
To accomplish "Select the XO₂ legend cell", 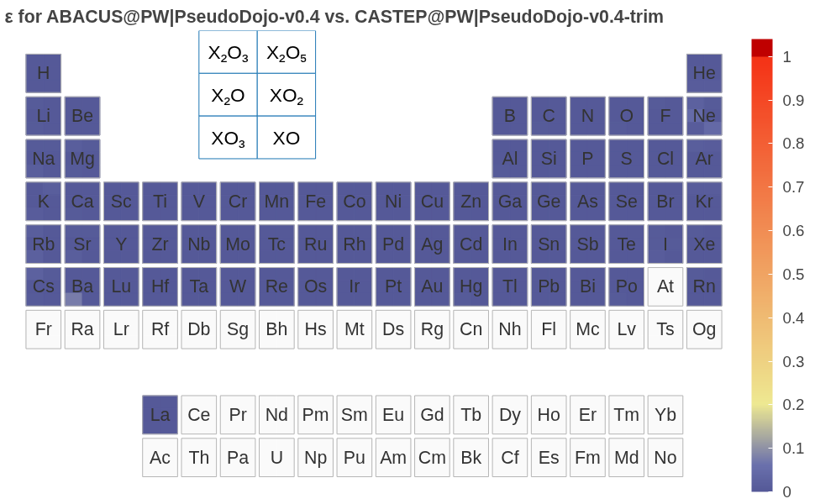I will point(287,96).
